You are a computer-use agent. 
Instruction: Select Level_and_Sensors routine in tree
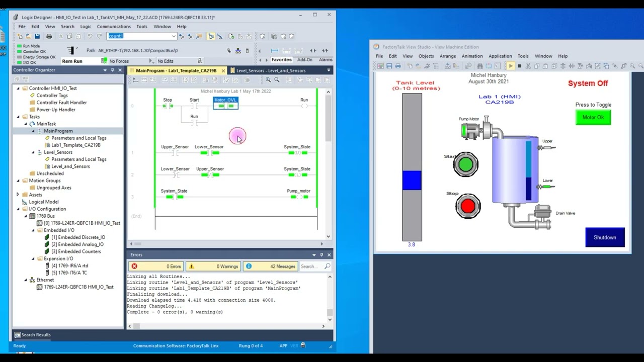tap(70, 166)
